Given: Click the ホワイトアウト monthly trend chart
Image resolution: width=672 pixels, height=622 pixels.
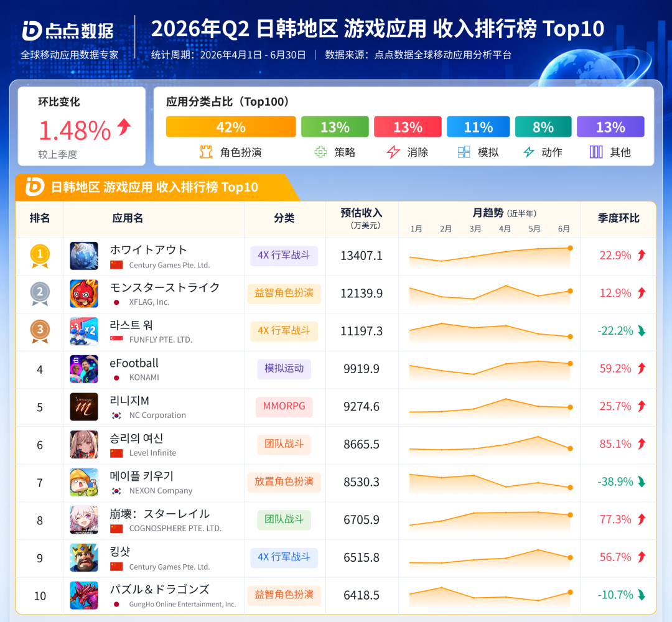Looking at the screenshot, I should (x=490, y=257).
